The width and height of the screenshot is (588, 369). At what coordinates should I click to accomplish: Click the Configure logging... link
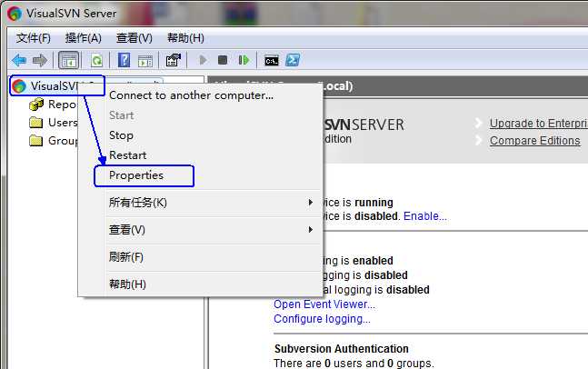point(322,319)
